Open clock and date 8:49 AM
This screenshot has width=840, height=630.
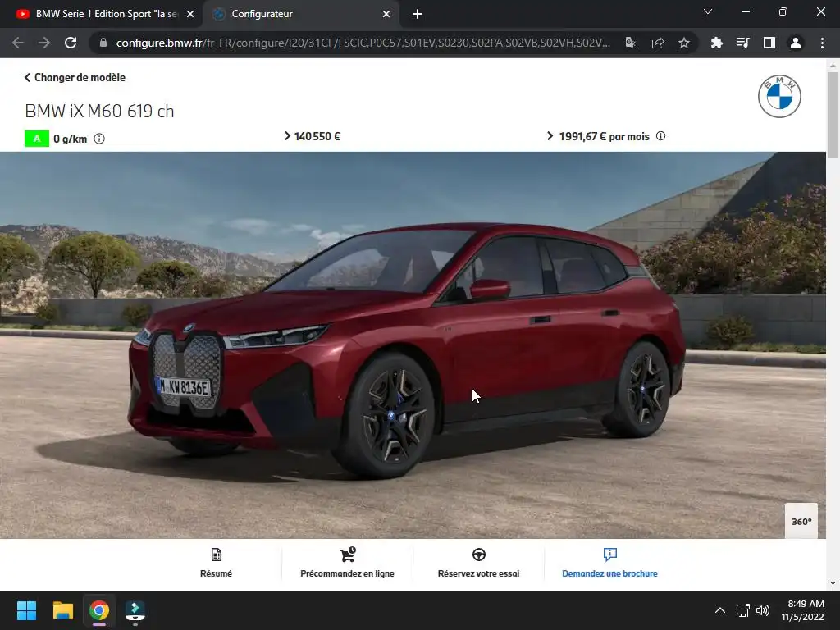[x=802, y=610]
